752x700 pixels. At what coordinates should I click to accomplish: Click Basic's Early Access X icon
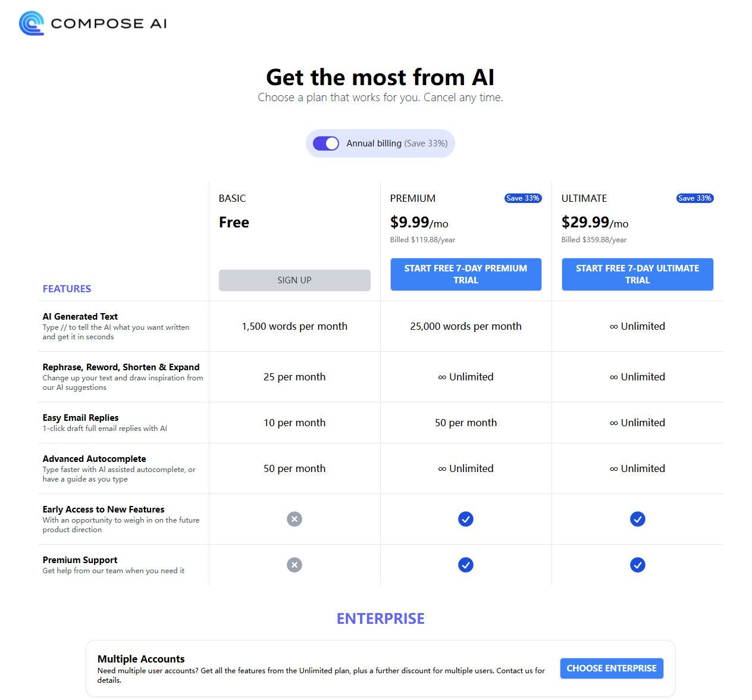pos(294,519)
